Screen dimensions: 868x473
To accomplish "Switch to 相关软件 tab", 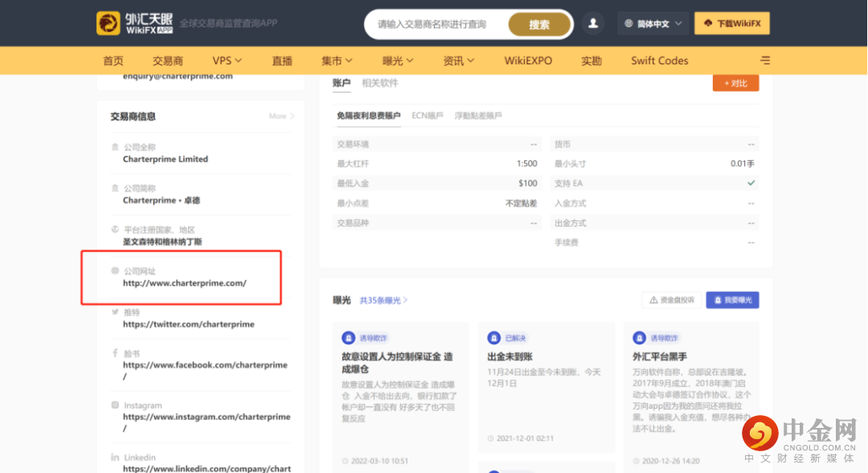I will [379, 83].
